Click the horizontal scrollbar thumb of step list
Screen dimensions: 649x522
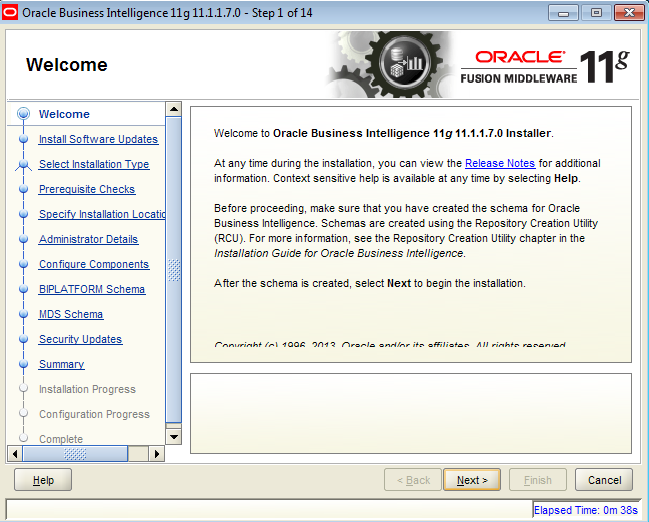point(75,454)
